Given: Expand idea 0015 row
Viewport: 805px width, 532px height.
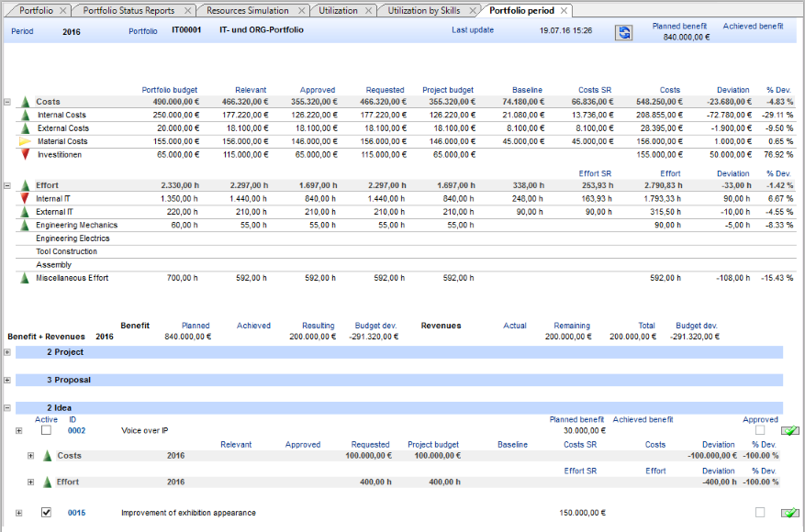Looking at the screenshot, I should click(19, 513).
